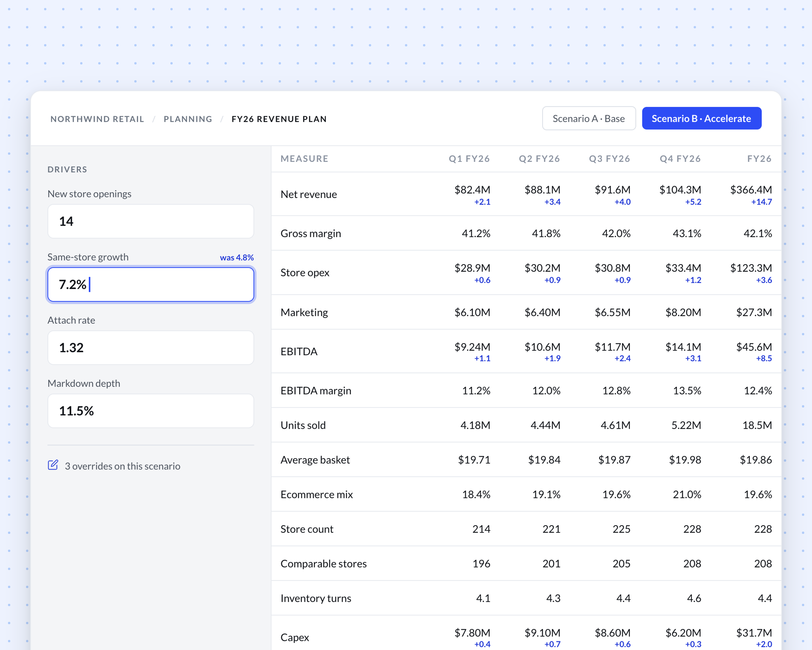
Task: Click the Q1 FY26 column header
Action: pyautogui.click(x=469, y=159)
